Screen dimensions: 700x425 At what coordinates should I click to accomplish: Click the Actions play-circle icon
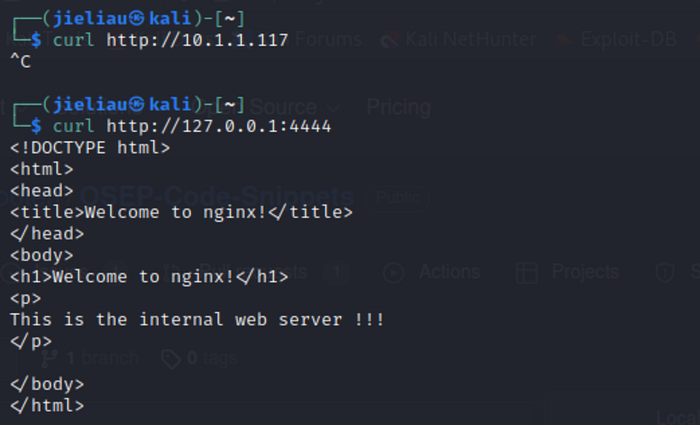[x=394, y=272]
